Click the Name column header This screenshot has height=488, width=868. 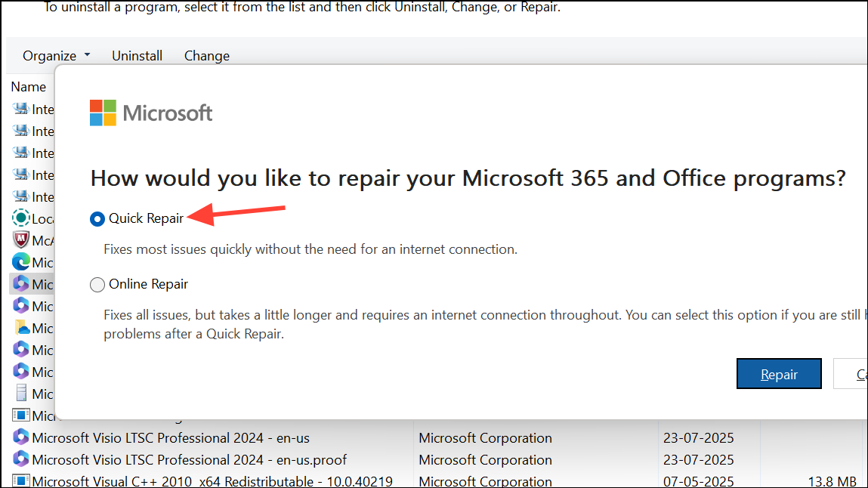29,87
